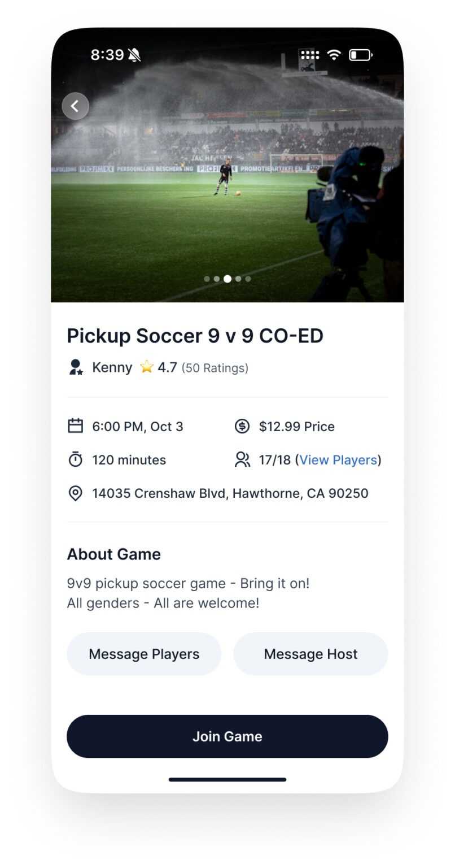
Task: Select the last photo carousel dot
Action: [x=248, y=279]
